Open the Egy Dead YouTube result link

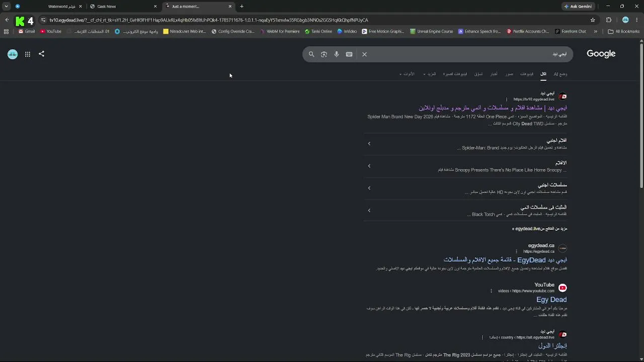(x=551, y=300)
